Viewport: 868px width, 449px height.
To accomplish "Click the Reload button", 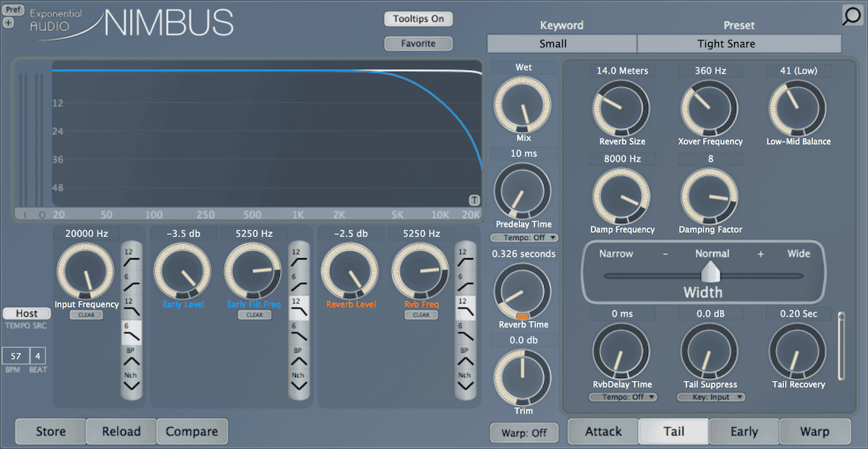I will pos(121,432).
